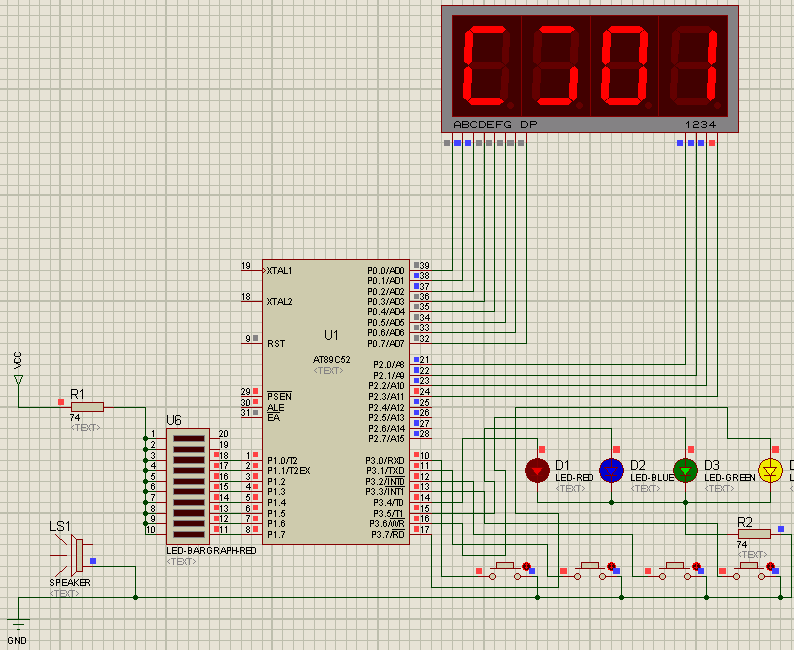This screenshot has width=794, height=650.
Task: Click the P1.0/T2 pin label
Action: pyautogui.click(x=283, y=461)
